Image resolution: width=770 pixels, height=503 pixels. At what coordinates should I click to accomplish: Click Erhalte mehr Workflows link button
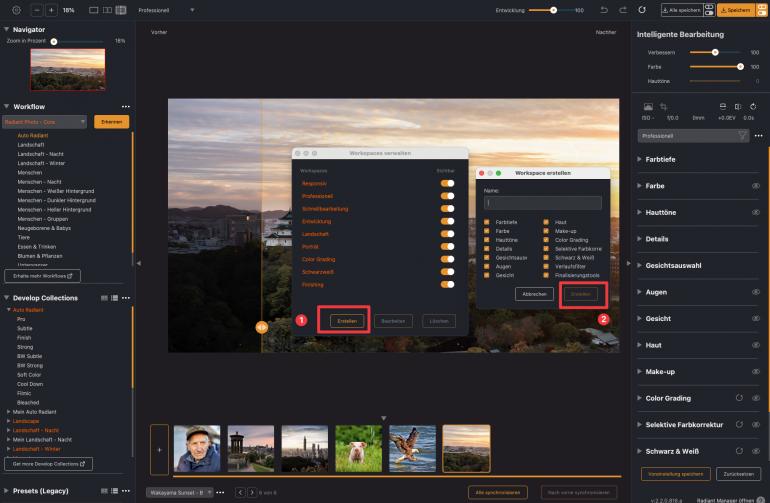point(42,276)
